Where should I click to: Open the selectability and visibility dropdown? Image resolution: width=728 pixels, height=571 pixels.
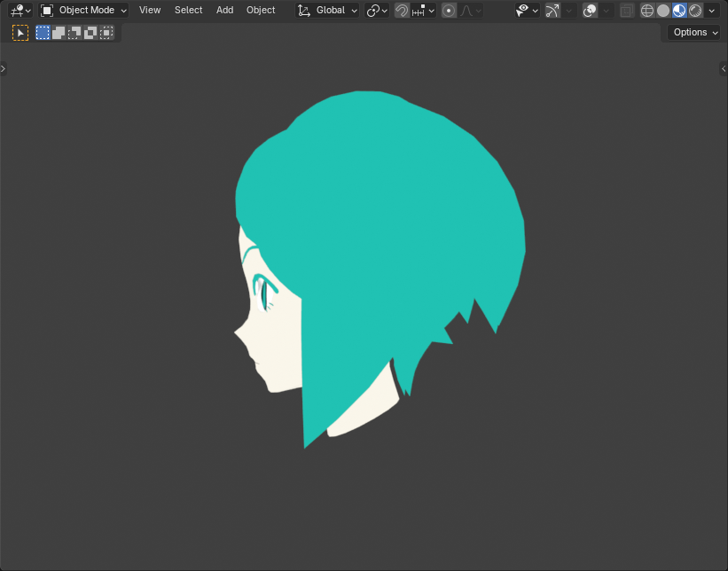[x=527, y=11]
